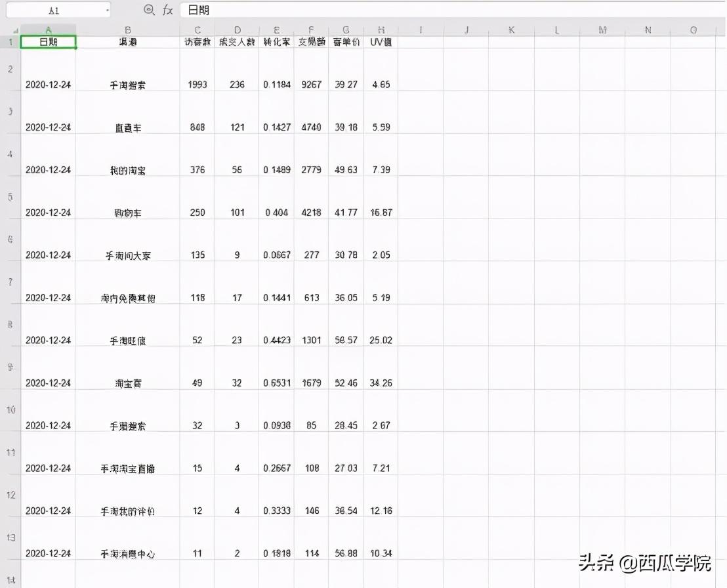
Task: Click the select-all corner triangle
Action: point(16,31)
